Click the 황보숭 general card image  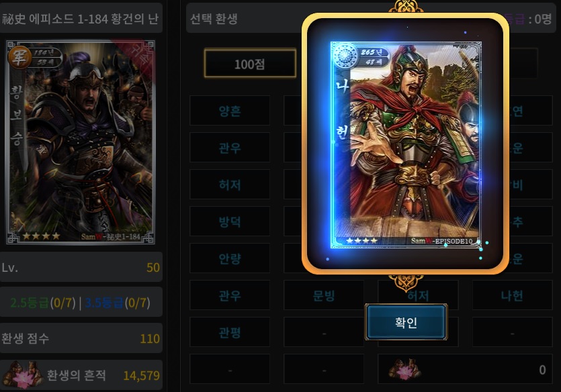[x=81, y=142]
